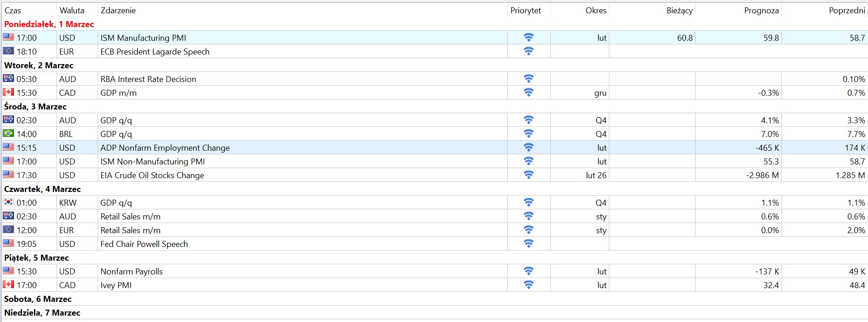Select the Sobota, 6 Marzec day header
This screenshot has height=322, width=868.
tap(38, 299)
